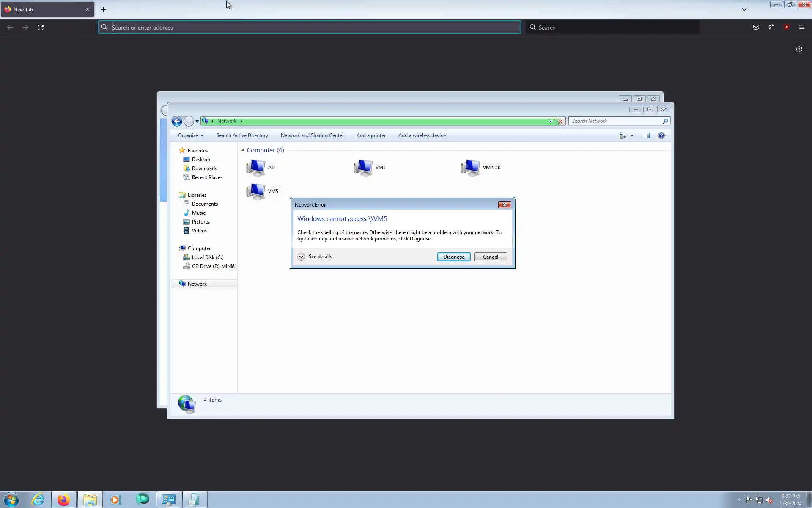The image size is (812, 508).
Task: Open the Organize dropdown menu
Action: click(x=190, y=135)
